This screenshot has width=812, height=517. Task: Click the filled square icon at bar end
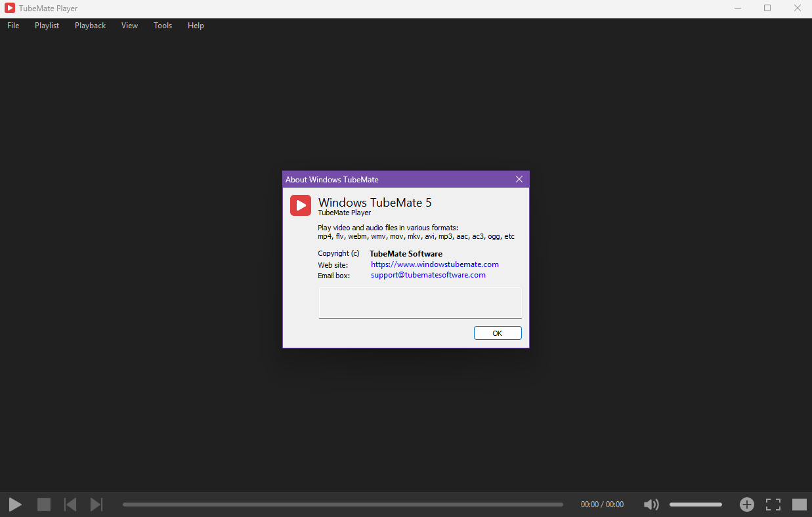tap(799, 505)
